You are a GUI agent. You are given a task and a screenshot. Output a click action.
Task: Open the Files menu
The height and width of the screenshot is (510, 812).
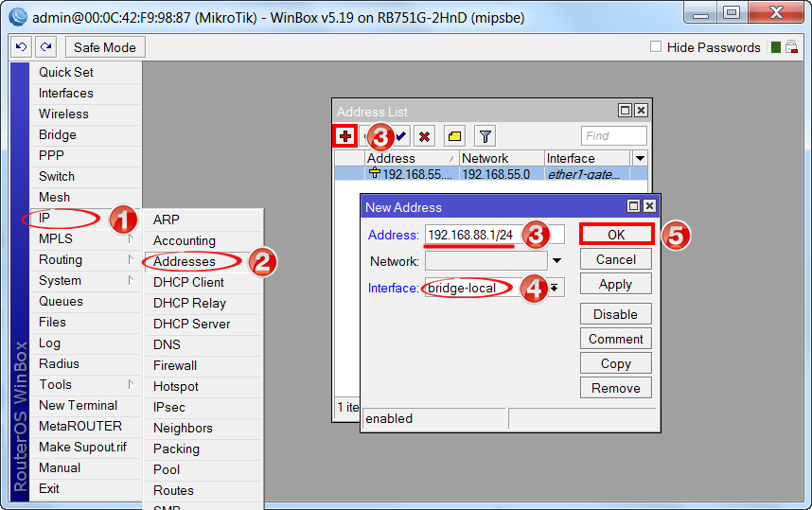(x=85, y=322)
